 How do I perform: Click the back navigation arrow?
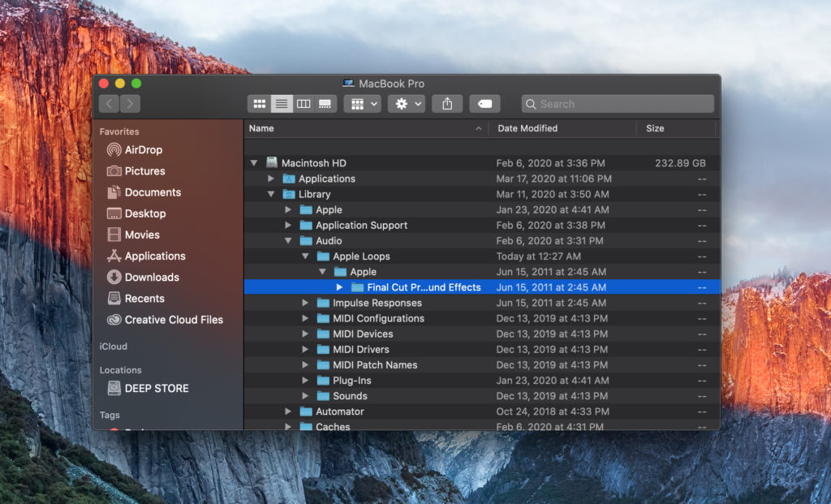[109, 104]
